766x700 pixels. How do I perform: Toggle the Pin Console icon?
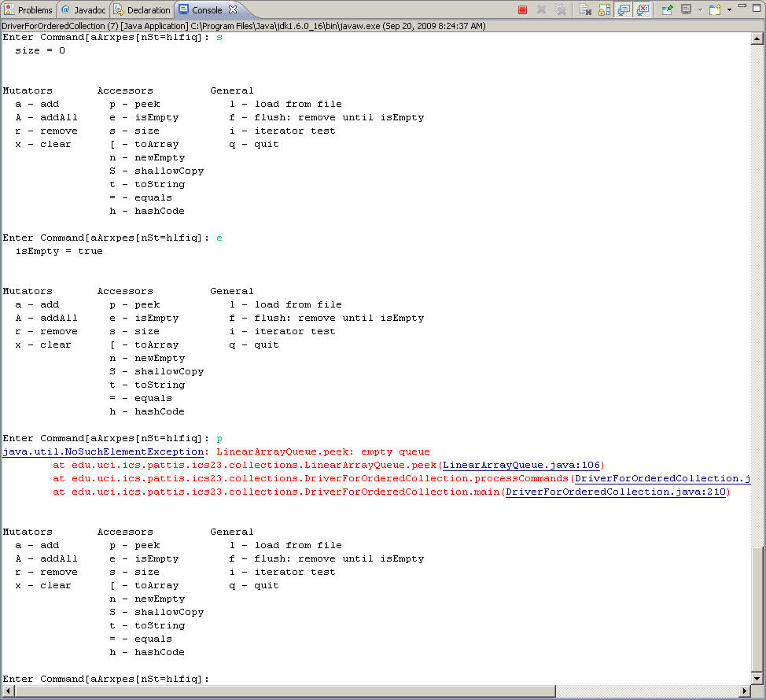[x=668, y=10]
